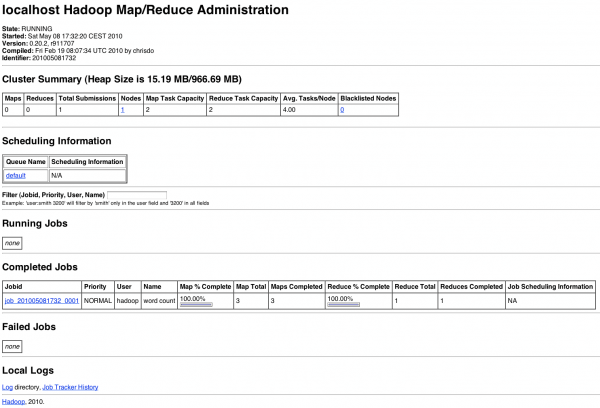Open the Hadoop homepage link
600x408 pixels.
(x=13, y=401)
